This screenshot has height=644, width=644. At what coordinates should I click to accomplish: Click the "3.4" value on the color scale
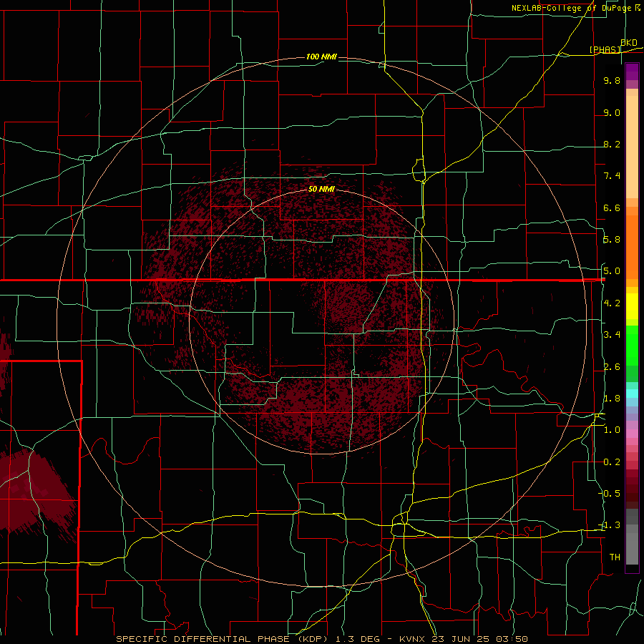pyautogui.click(x=612, y=335)
